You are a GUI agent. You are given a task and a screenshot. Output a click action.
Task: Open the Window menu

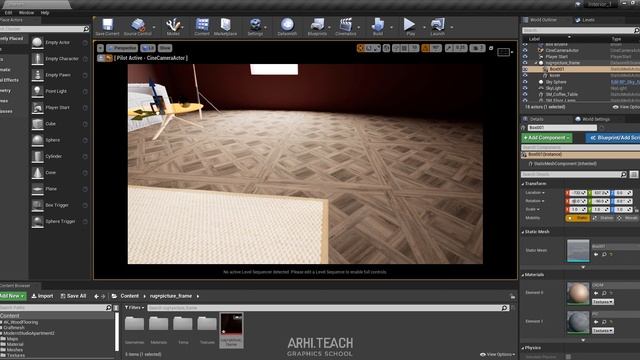(x=26, y=13)
